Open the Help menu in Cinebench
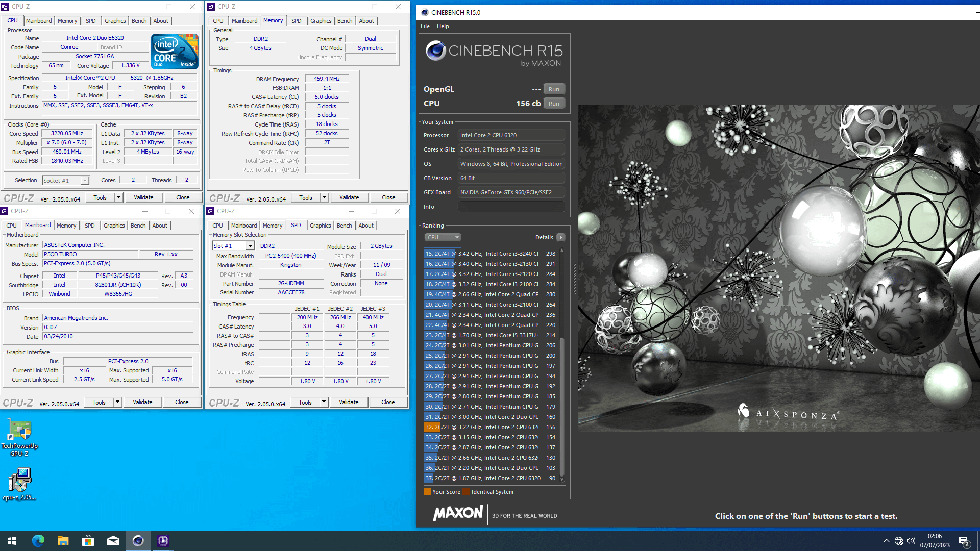This screenshot has width=980, height=551. 443,26
